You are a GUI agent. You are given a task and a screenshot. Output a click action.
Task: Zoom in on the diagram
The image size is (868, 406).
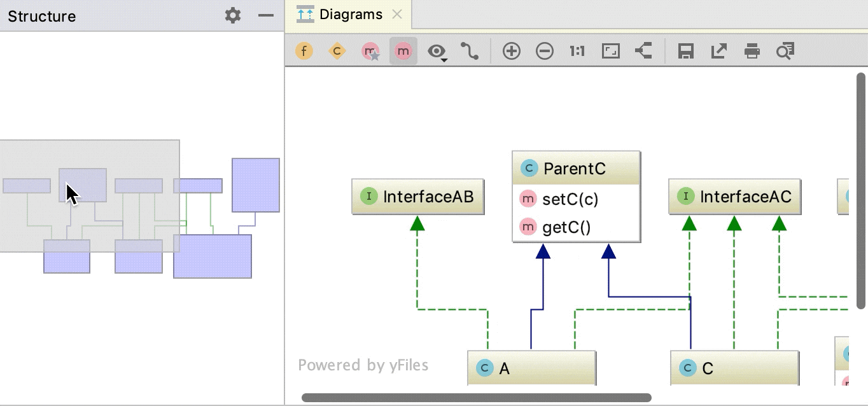click(x=512, y=51)
